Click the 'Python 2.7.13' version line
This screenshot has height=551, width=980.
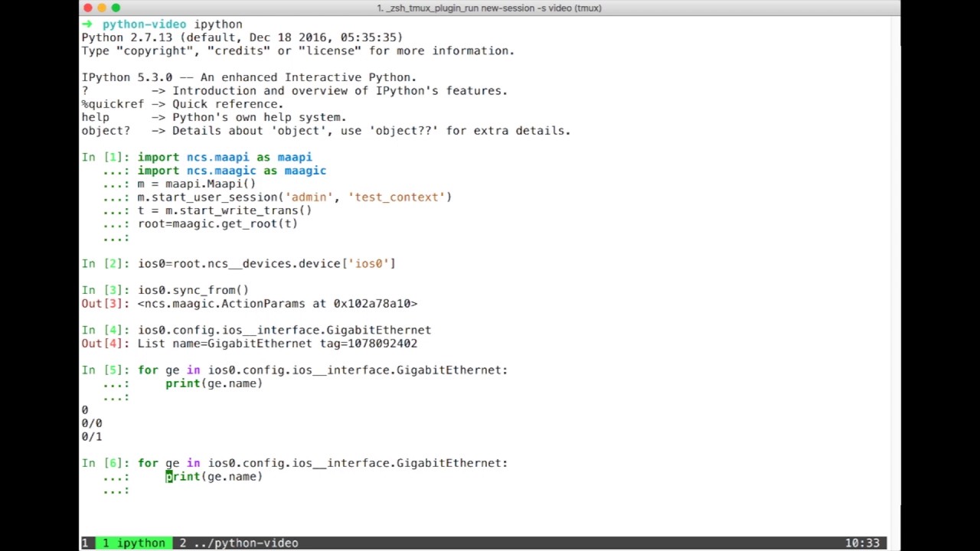point(242,37)
